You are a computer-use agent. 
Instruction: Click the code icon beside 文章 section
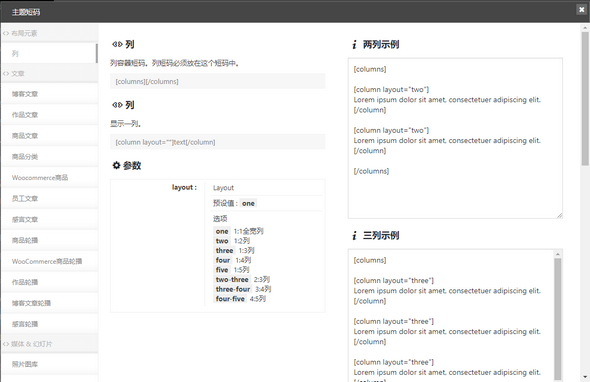tap(6, 73)
